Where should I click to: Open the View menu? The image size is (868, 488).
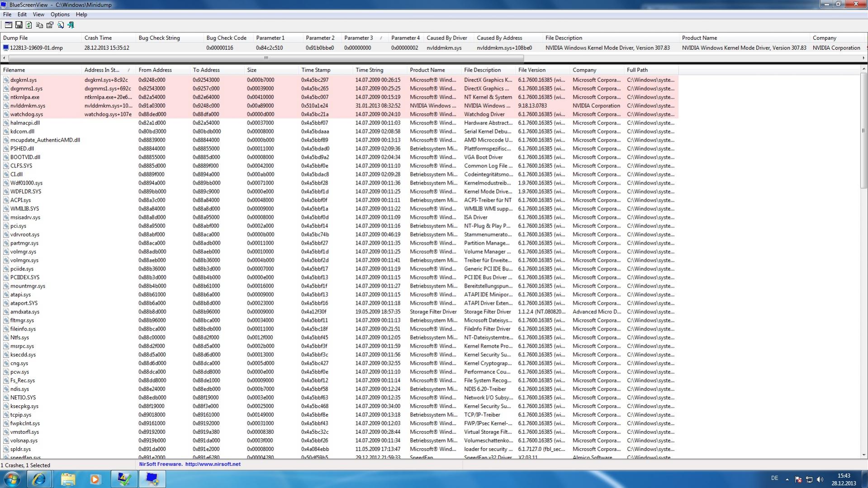pyautogui.click(x=38, y=14)
